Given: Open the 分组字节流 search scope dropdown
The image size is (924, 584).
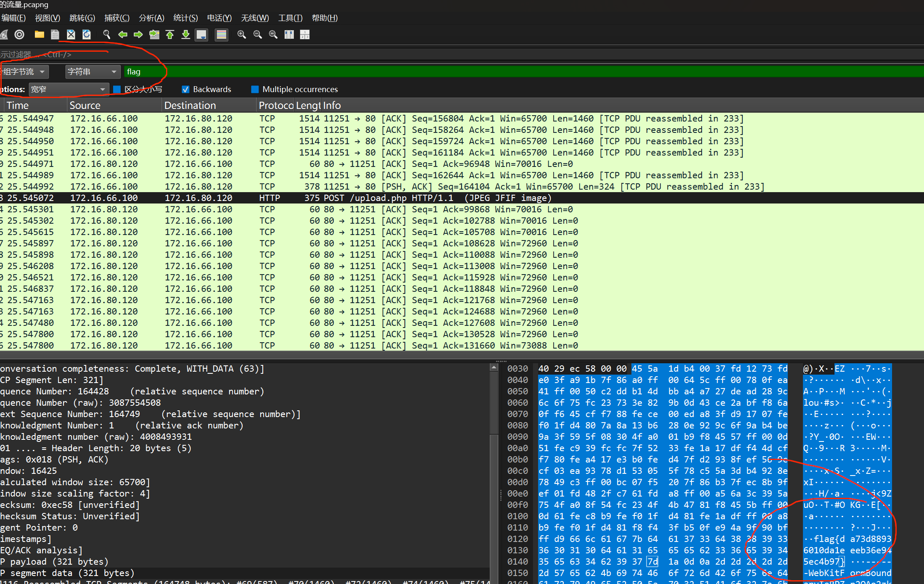Looking at the screenshot, I should point(24,72).
